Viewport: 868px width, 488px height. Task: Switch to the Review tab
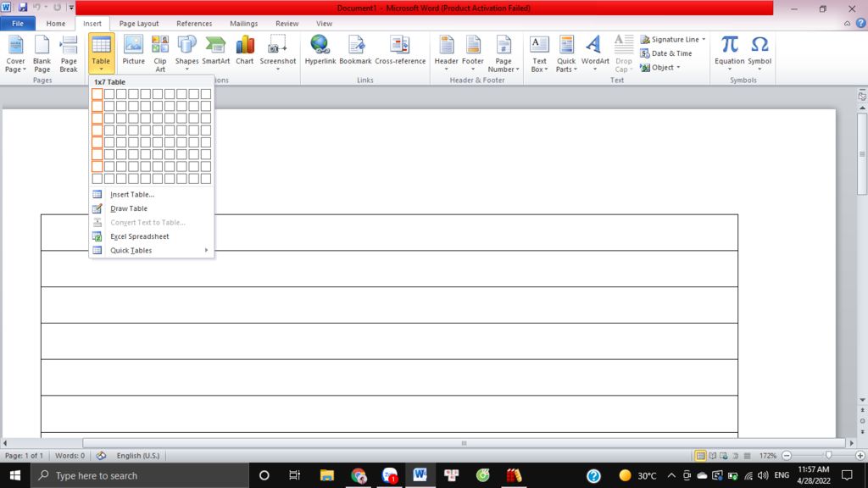coord(287,24)
